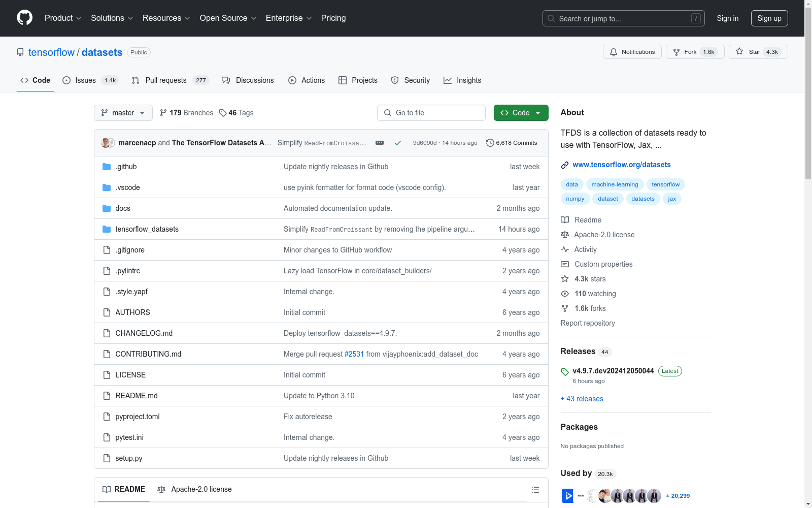This screenshot has height=508, width=812.
Task: Click the setup.py file icon
Action: tap(107, 458)
